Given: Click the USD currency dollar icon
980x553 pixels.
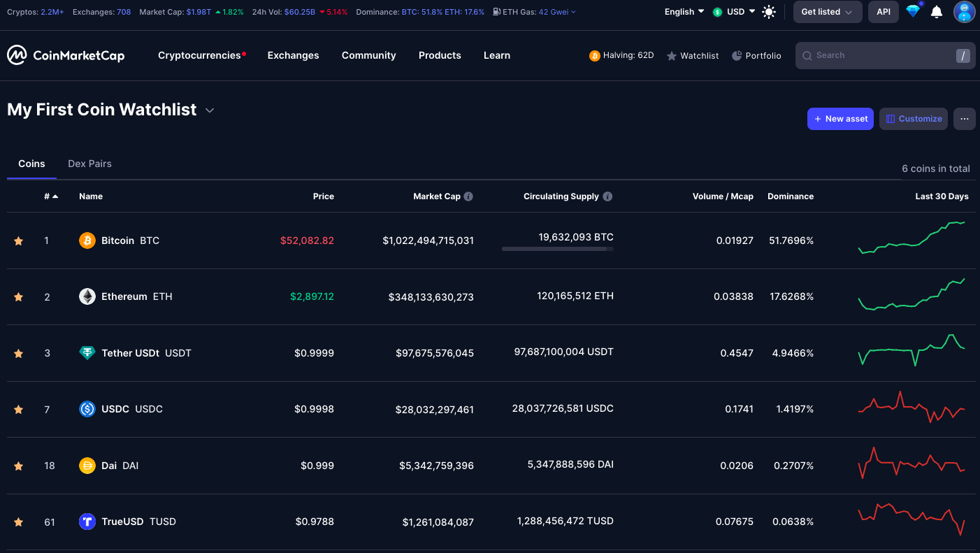Looking at the screenshot, I should click(x=717, y=12).
